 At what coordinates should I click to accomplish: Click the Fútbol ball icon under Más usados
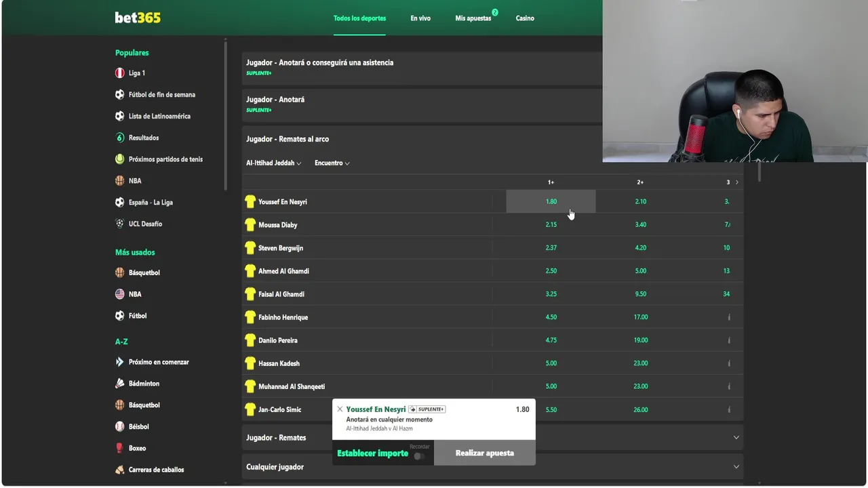[x=120, y=316]
